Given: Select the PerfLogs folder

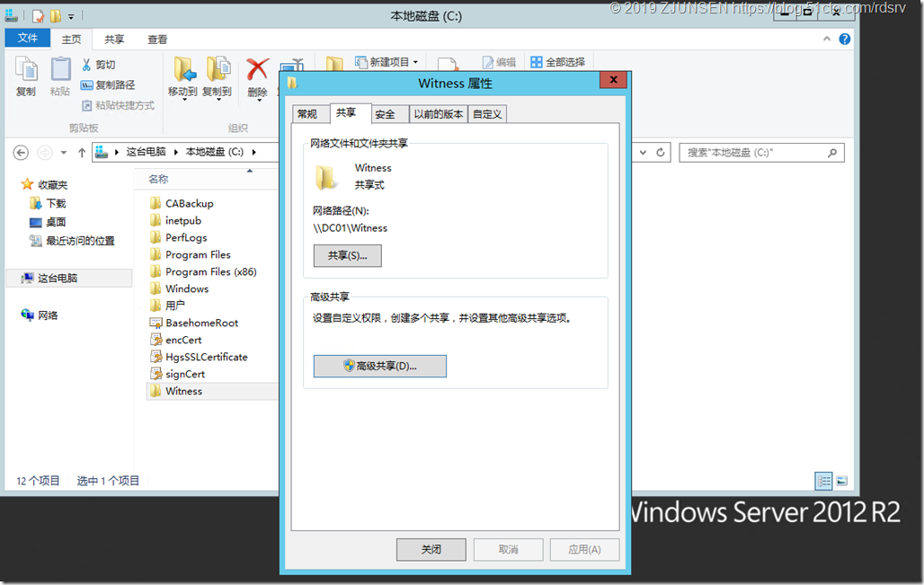Looking at the screenshot, I should click(x=179, y=237).
